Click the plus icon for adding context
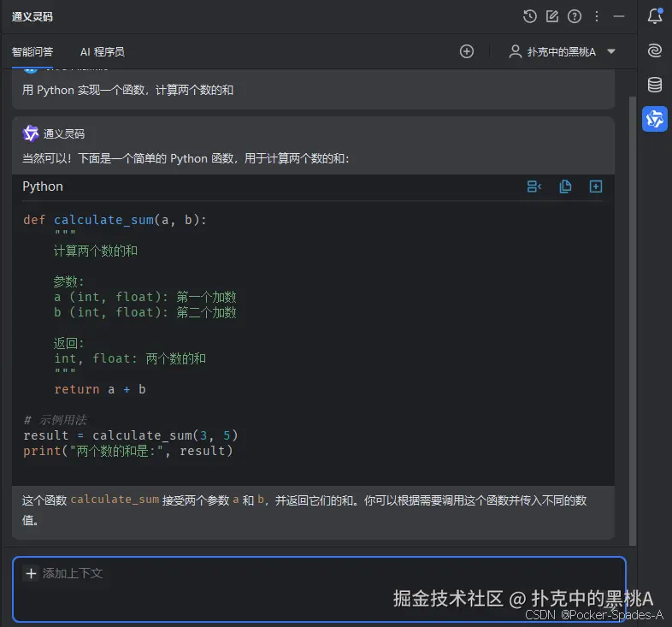 31,573
